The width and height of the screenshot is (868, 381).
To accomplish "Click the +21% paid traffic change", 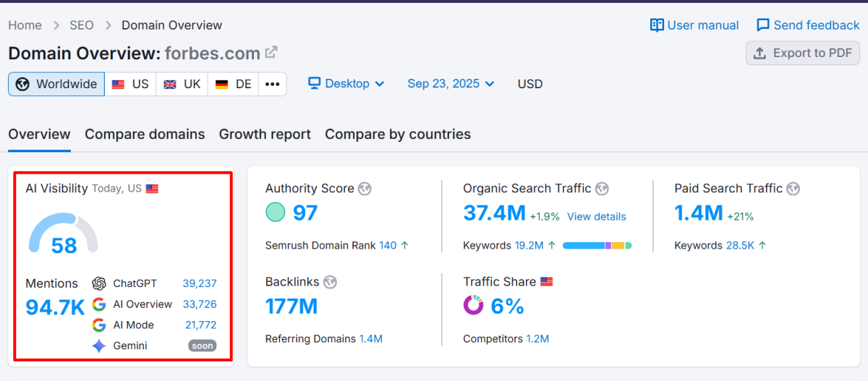I will point(741,217).
